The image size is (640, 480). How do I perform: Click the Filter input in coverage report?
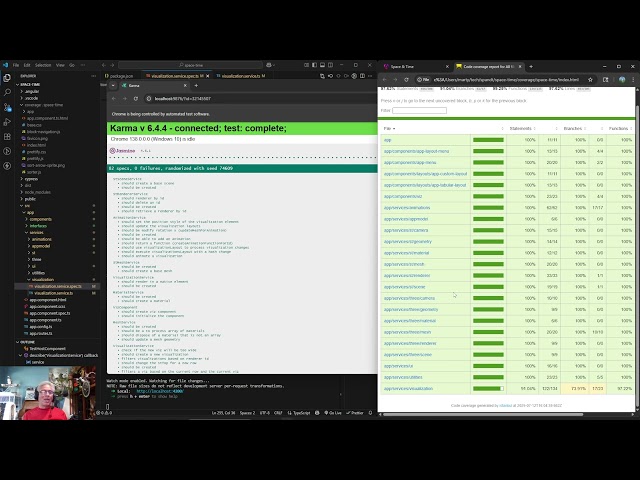point(419,111)
